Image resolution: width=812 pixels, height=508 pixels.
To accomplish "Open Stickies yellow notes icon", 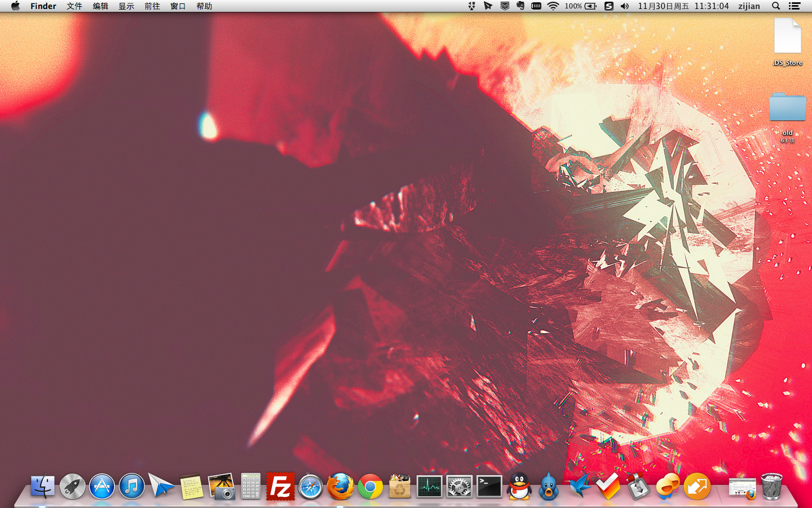I will pyautogui.click(x=191, y=486).
